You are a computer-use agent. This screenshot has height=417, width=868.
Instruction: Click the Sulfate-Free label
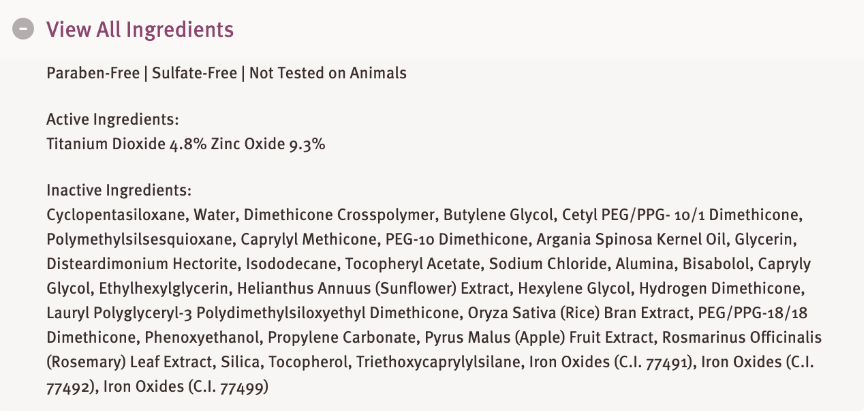[194, 73]
